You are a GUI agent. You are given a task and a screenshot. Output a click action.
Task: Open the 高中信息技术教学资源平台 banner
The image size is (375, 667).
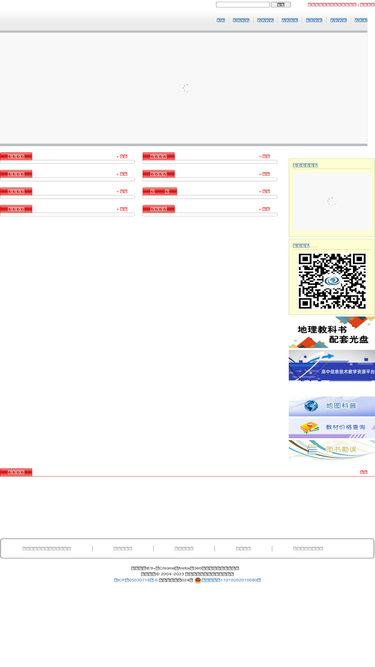coord(332,365)
